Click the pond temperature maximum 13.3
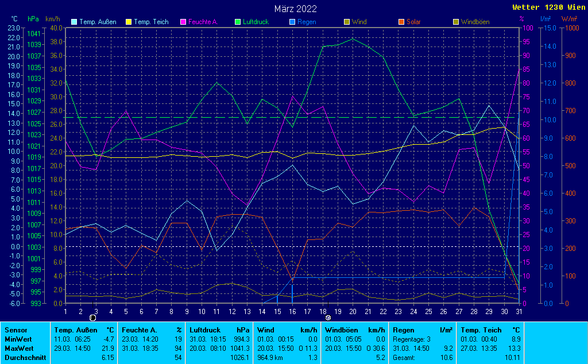 point(514,348)
